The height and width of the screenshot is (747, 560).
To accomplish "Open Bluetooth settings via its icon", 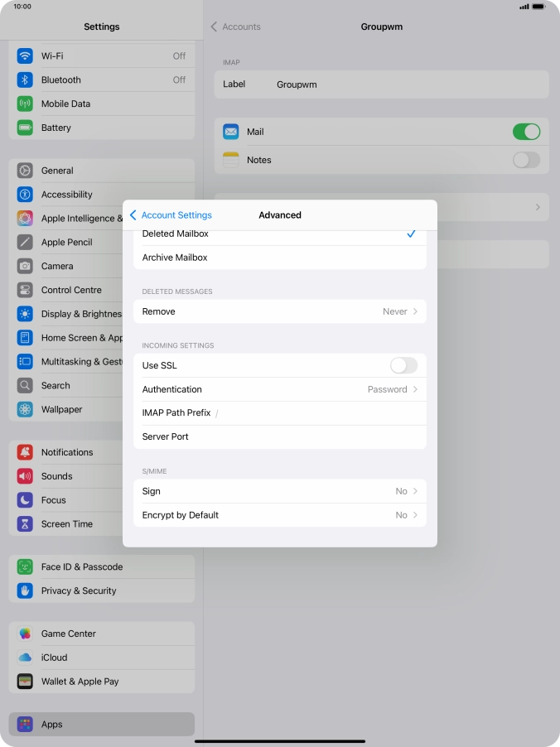I will click(25, 80).
